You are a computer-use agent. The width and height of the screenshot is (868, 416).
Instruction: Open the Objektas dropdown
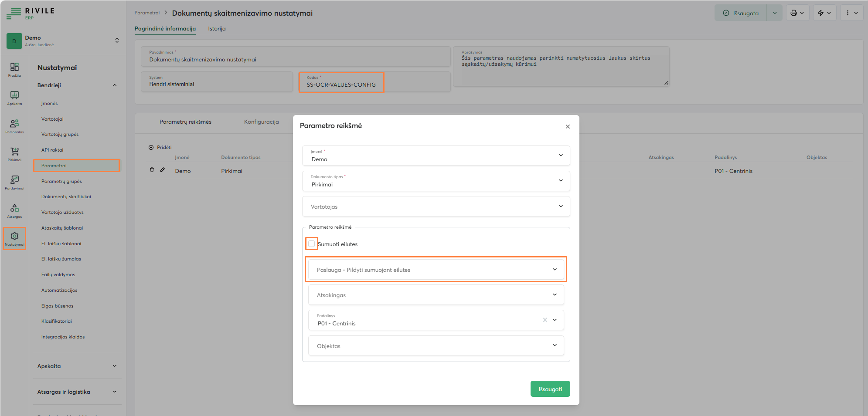(x=436, y=345)
